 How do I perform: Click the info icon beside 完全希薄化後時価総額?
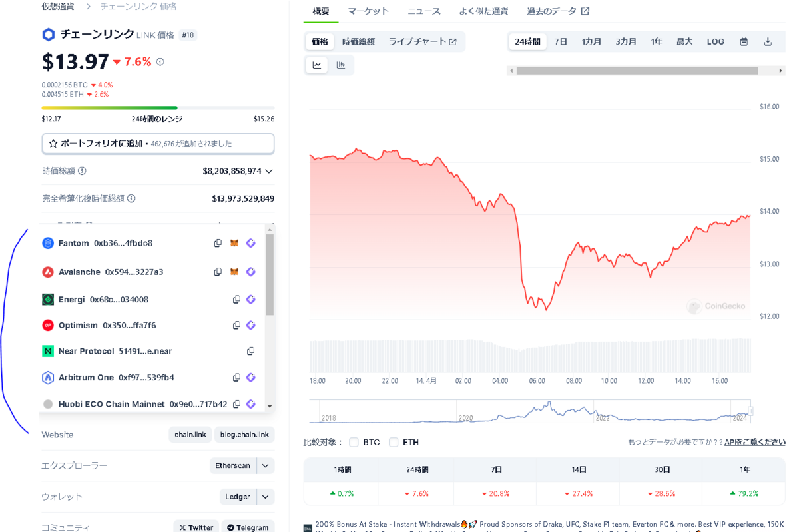[131, 198]
